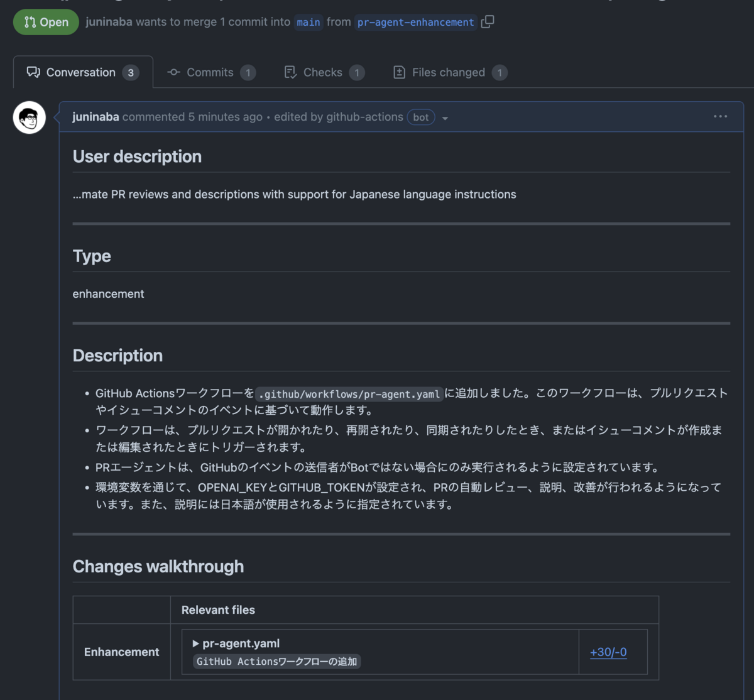The width and height of the screenshot is (754, 700).
Task: Click the commit icon on the Commits tab
Action: click(173, 72)
